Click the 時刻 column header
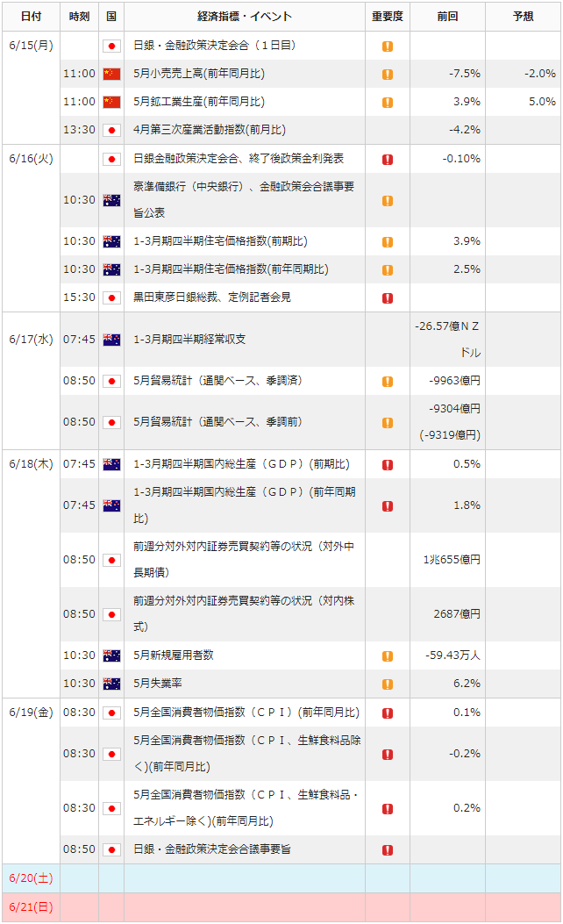The width and height of the screenshot is (563, 924). click(x=79, y=17)
